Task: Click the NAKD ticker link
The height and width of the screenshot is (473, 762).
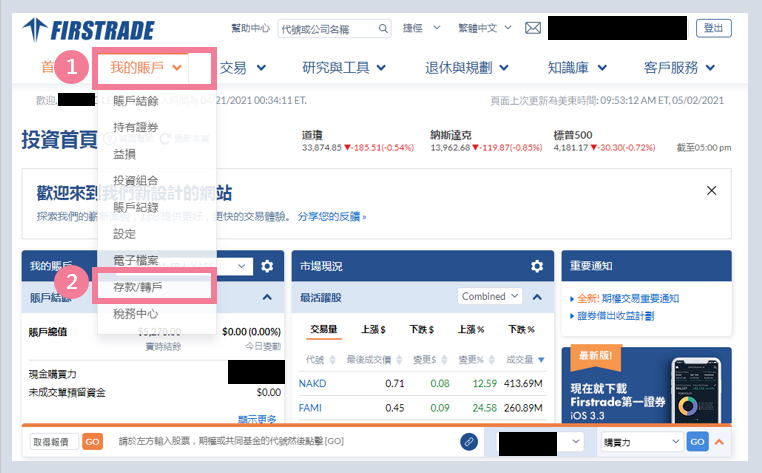Action: 312,384
